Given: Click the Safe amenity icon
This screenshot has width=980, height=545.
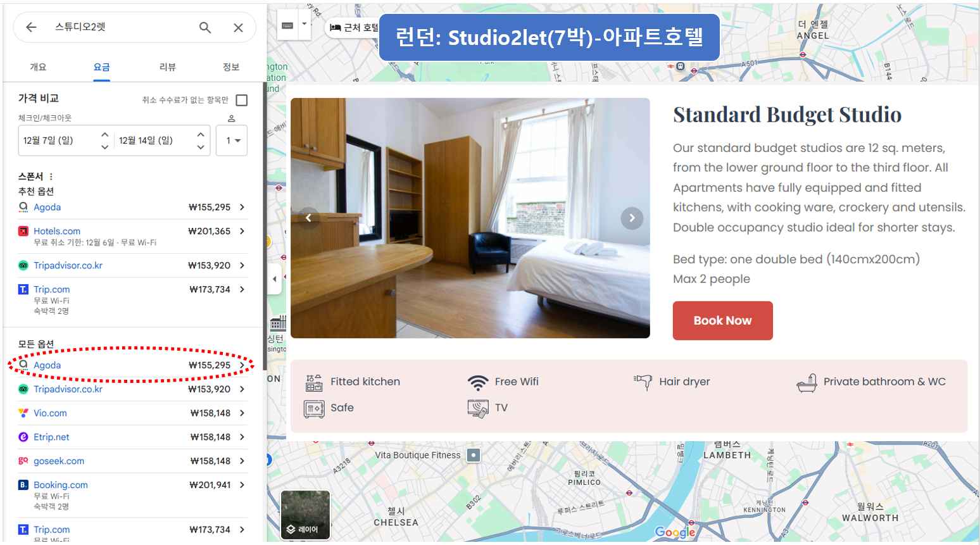Looking at the screenshot, I should coord(314,408).
